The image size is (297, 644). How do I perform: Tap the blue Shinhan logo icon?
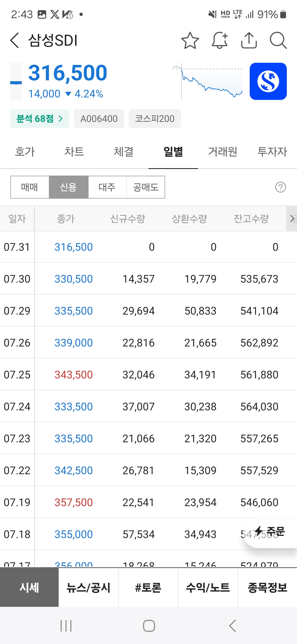(x=268, y=81)
